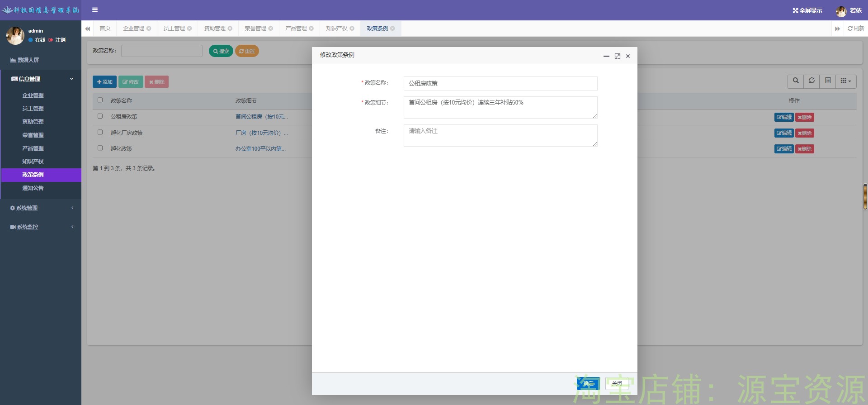Screen dimensions: 868x405
Task: Click the 注销 logout link
Action: (57, 40)
